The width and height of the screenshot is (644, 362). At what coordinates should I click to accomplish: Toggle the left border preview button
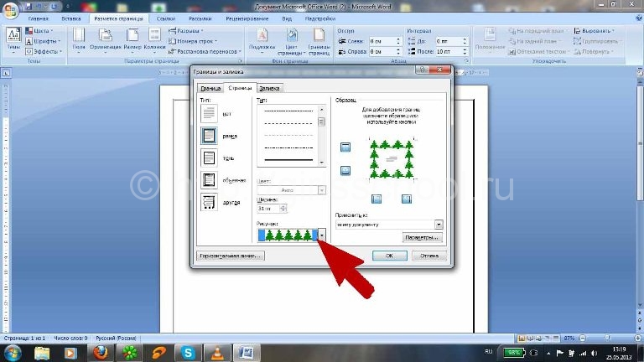(377, 199)
